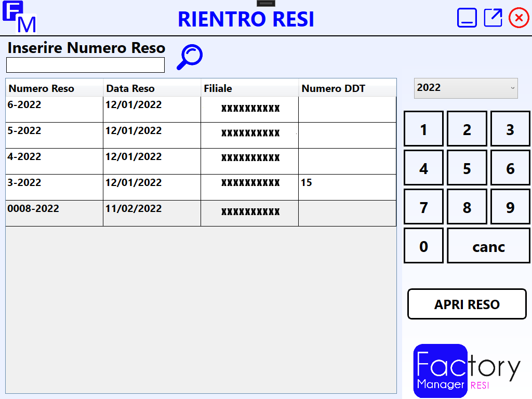532x399 pixels.
Task: Sort by Data Reso column header
Action: point(152,88)
